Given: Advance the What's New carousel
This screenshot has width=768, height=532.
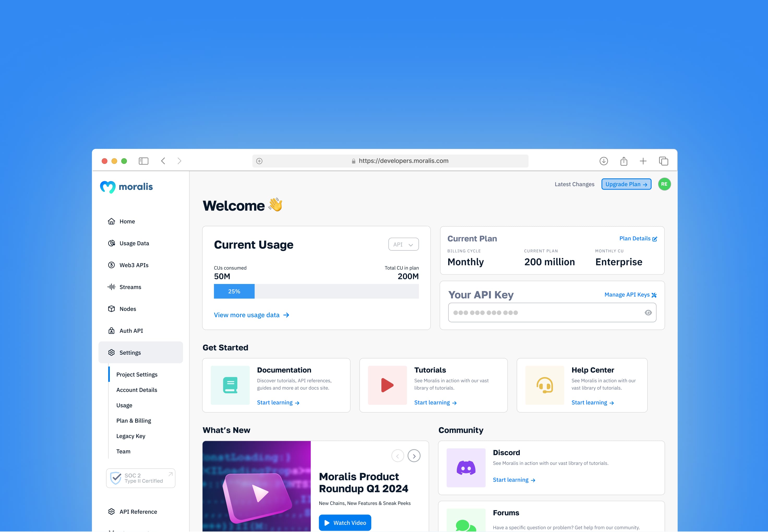Looking at the screenshot, I should 414,456.
